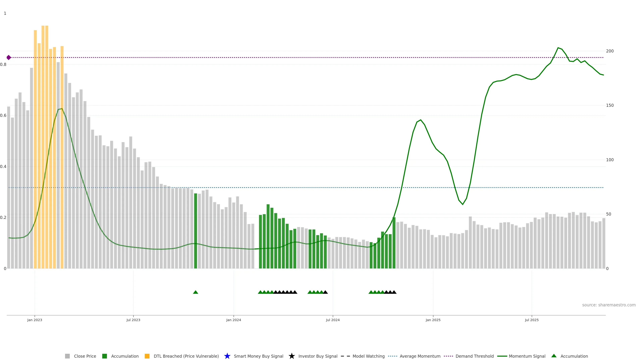This screenshot has height=362, width=644.
Task: Click the Jan 2023 axis tick label
Action: [x=35, y=320]
